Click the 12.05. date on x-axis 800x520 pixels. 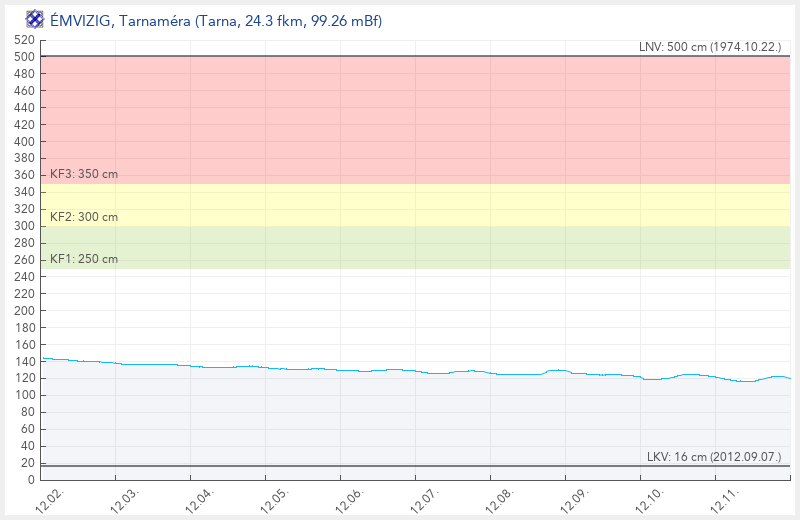(274, 499)
